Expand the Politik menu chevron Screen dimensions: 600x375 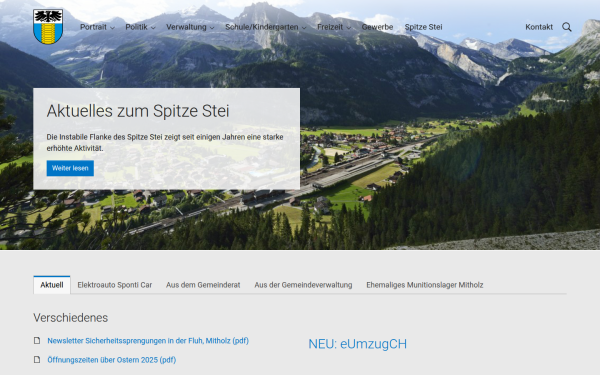[x=153, y=28]
